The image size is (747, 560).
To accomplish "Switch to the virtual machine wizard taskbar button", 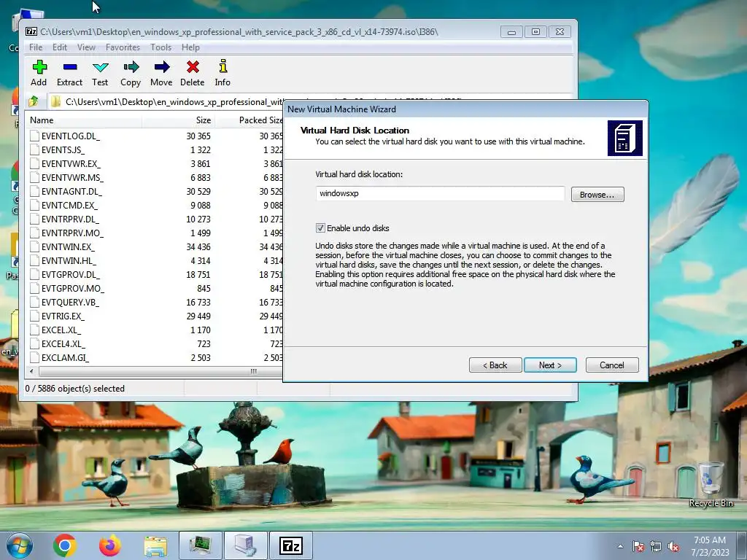I will pos(246,545).
